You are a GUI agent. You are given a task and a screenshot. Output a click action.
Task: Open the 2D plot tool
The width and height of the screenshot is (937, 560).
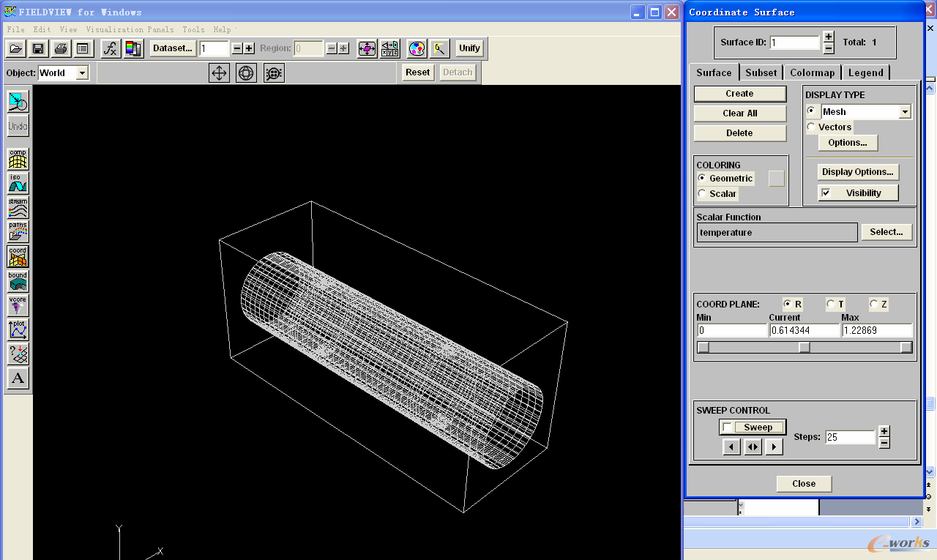click(18, 329)
